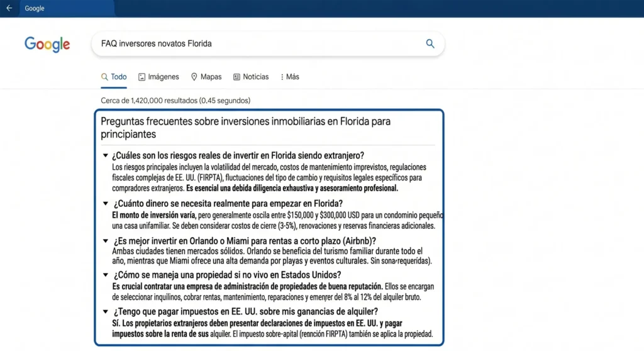This screenshot has height=351, width=644.
Task: Switch to the Todo results tab
Action: click(114, 77)
